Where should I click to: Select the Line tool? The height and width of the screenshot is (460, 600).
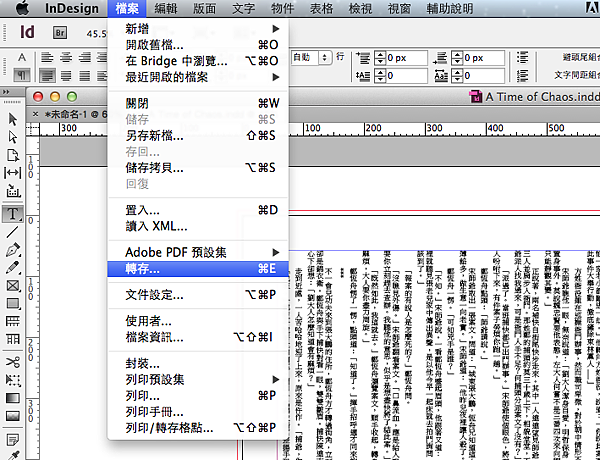pyautogui.click(x=13, y=232)
